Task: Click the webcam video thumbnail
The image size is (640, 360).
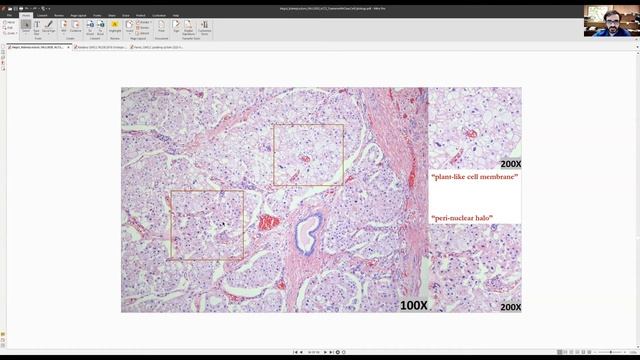Action: click(x=611, y=21)
